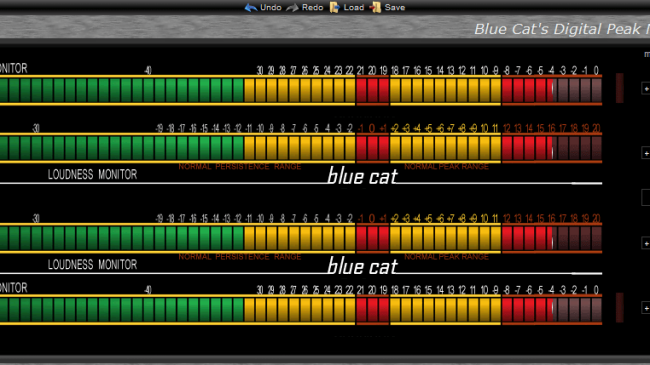Click the Load text label
This screenshot has width=650, height=365.
[x=354, y=7]
